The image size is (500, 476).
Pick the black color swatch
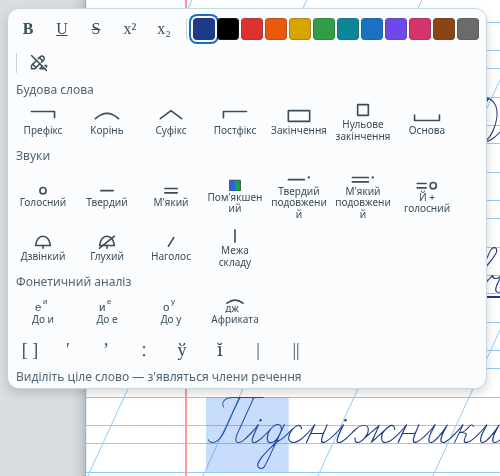[x=228, y=29]
